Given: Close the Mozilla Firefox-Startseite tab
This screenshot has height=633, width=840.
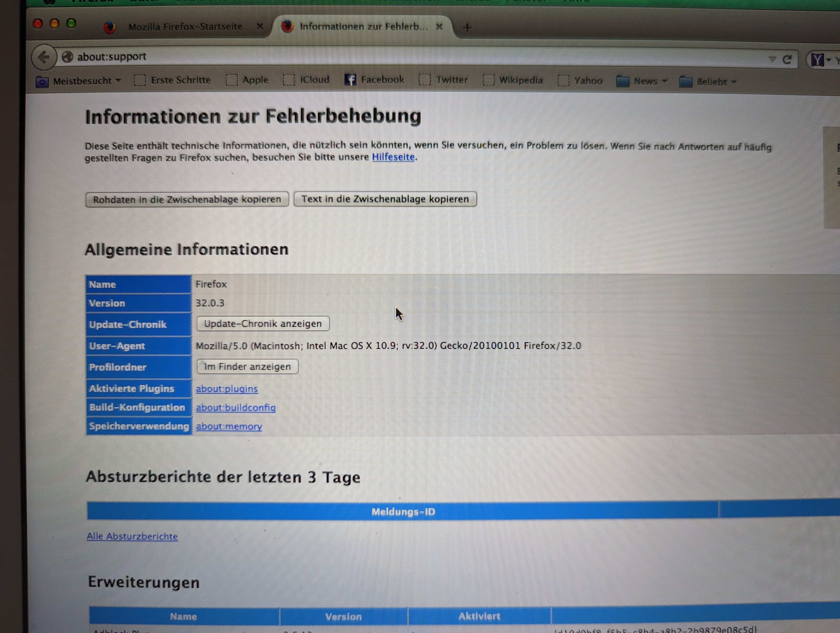Looking at the screenshot, I should coord(260,26).
